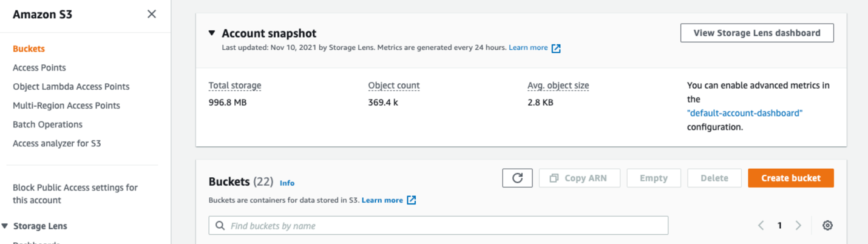Click View Storage Lens dashboard button

tap(757, 33)
